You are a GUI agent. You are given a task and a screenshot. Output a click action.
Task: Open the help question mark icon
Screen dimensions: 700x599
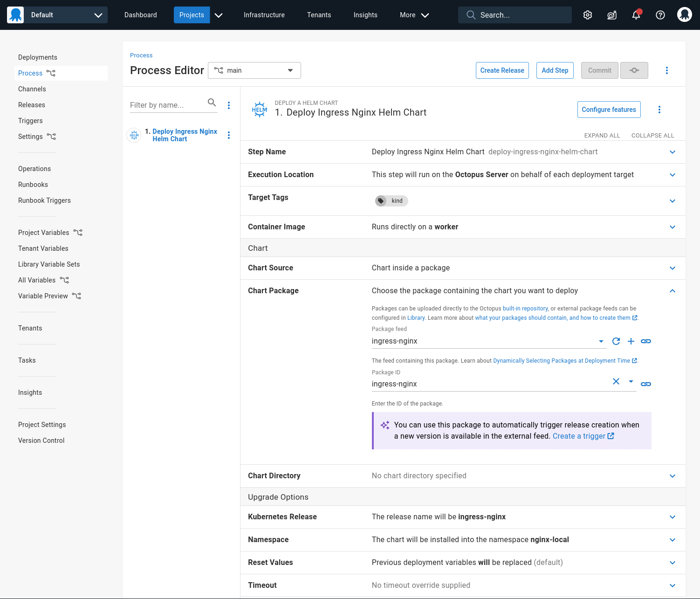point(660,15)
